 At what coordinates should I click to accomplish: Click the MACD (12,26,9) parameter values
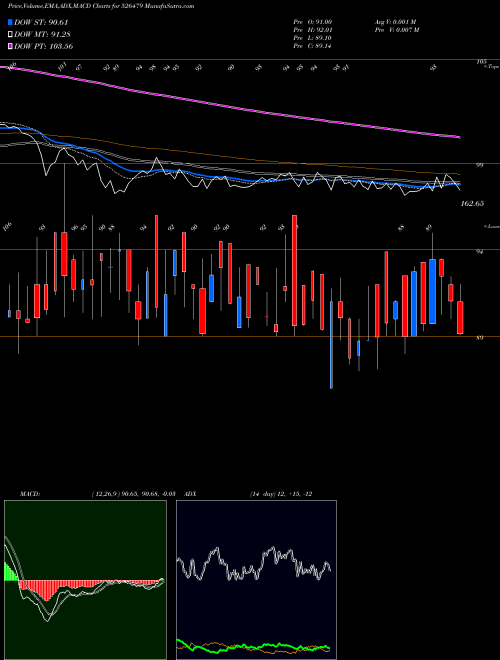(x=133, y=494)
